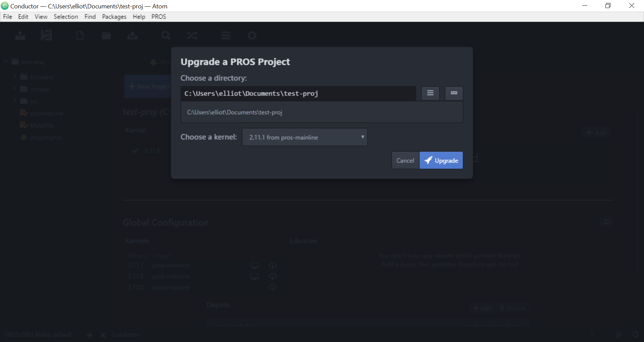Click cloud download icon for kernel 2.10.0

click(273, 288)
